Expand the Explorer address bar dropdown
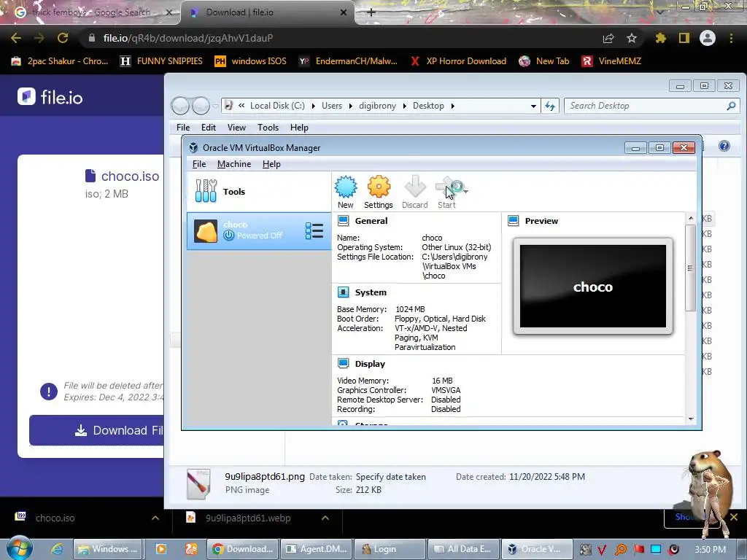The height and width of the screenshot is (560, 747). point(533,106)
